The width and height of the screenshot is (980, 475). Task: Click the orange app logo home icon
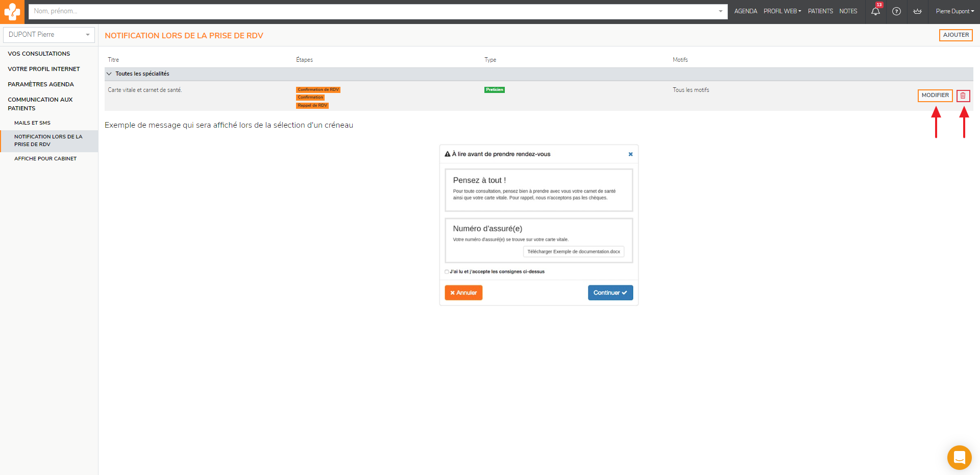(12, 11)
